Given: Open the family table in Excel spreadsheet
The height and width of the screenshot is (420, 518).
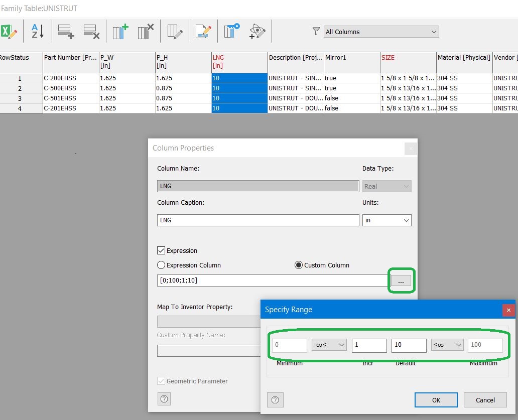Looking at the screenshot, I should (x=10, y=31).
